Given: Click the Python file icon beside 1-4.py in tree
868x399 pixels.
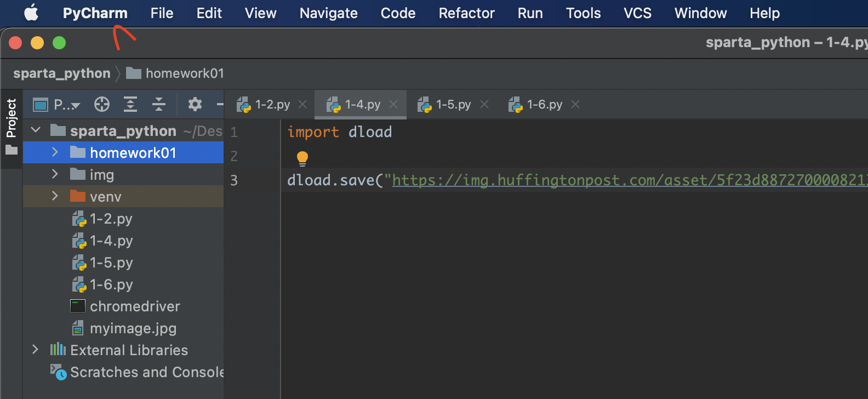Looking at the screenshot, I should (79, 241).
